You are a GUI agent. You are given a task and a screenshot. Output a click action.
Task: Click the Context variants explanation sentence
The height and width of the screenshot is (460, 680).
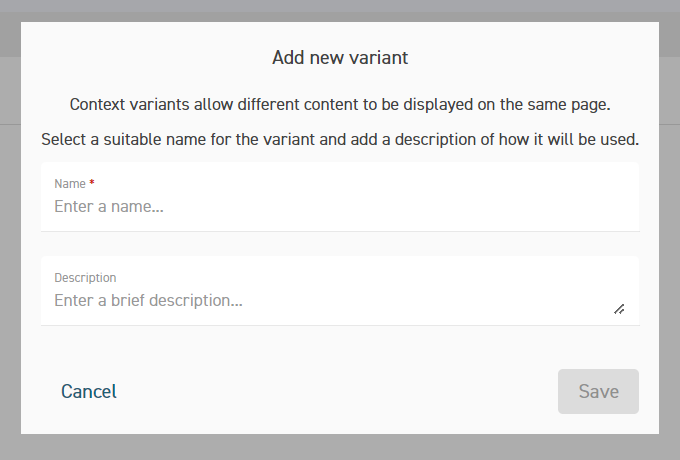click(x=340, y=104)
